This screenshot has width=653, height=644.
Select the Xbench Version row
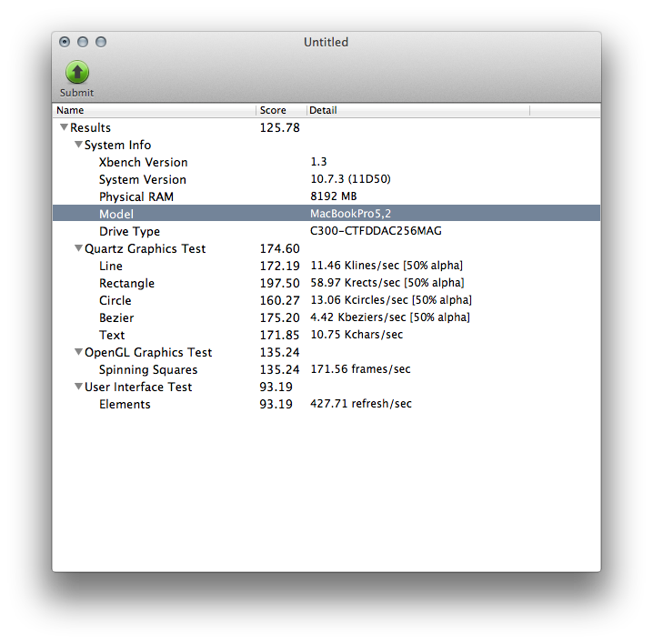pyautogui.click(x=143, y=163)
